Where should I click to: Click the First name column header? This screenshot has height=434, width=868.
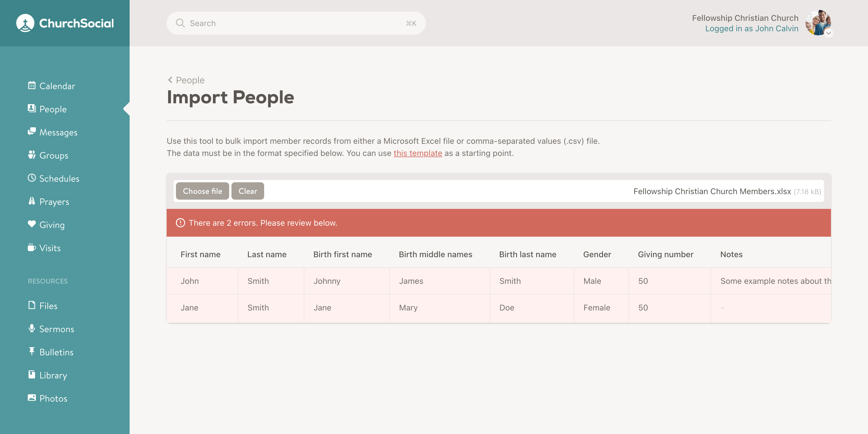coord(201,254)
